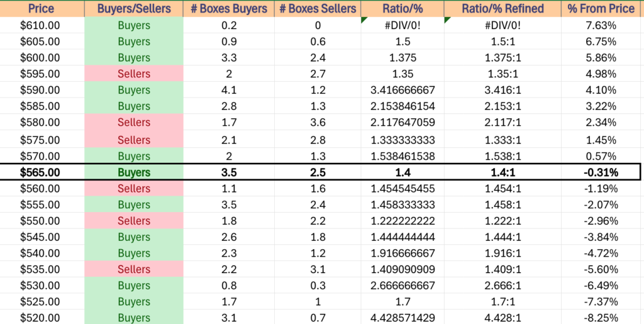Click the $585.00 price cell
This screenshot has width=644, height=324.
point(42,106)
